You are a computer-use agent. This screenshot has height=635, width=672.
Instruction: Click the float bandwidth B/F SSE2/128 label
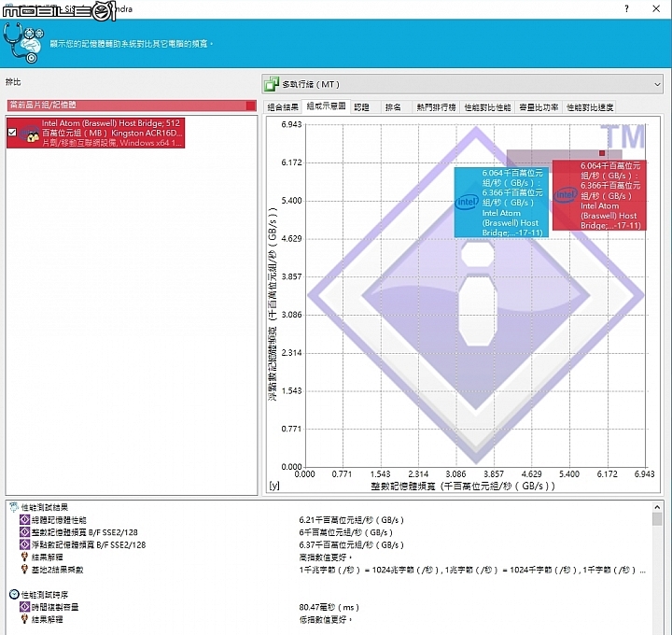[89, 544]
